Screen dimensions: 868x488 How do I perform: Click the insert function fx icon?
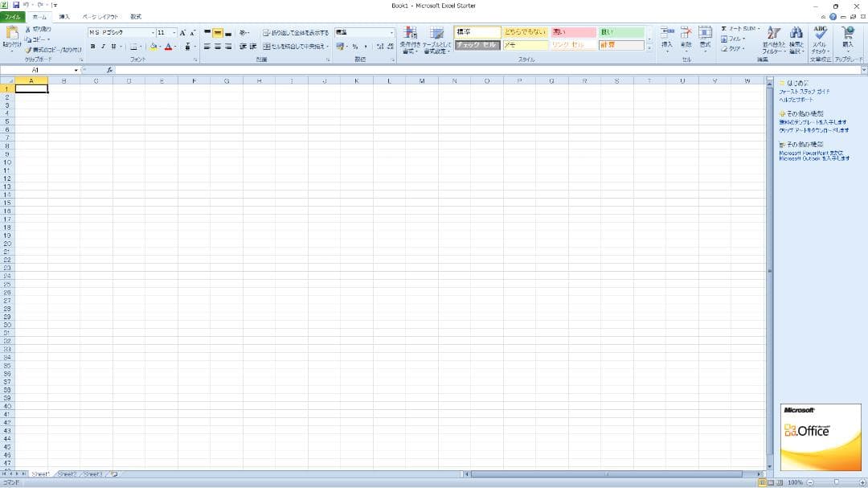coord(110,71)
